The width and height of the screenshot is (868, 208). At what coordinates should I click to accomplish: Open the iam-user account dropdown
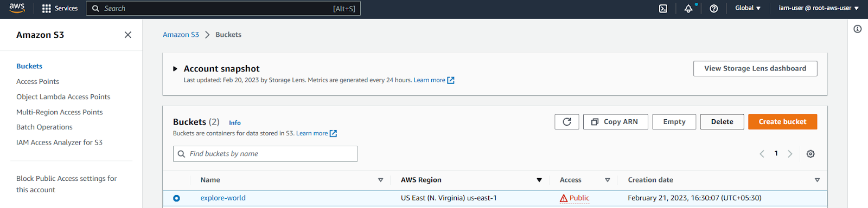[819, 8]
